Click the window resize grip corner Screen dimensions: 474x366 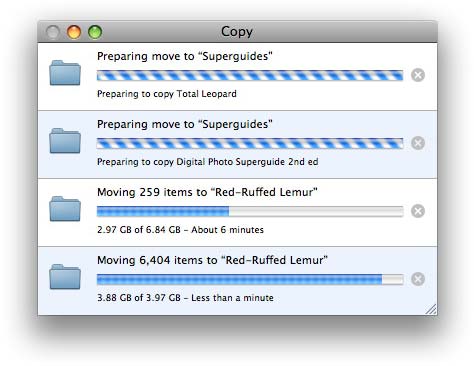[x=431, y=309]
